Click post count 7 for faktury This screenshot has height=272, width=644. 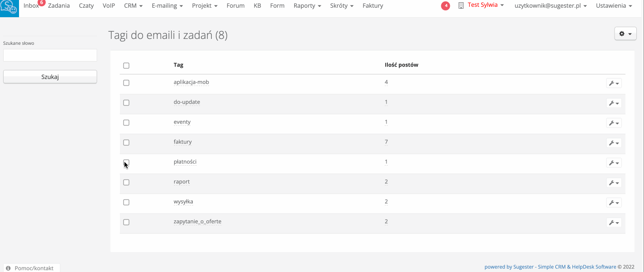point(386,142)
